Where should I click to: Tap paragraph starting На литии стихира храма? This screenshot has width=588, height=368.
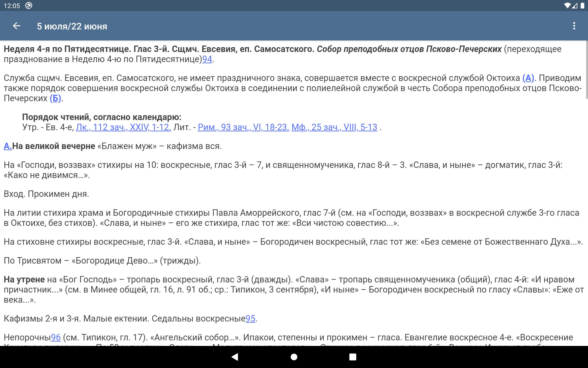(x=291, y=218)
